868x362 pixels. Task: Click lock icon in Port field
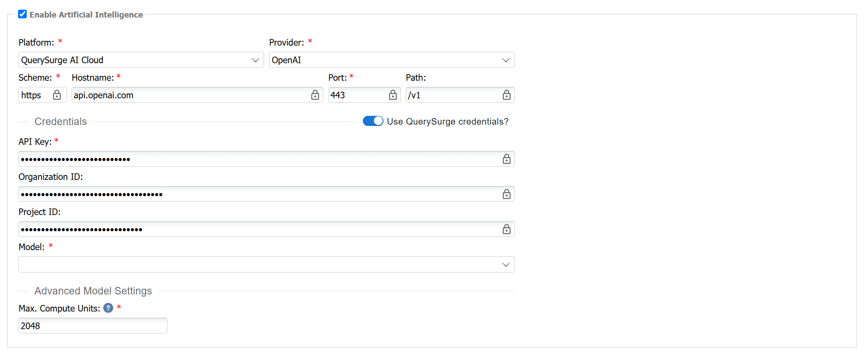pyautogui.click(x=393, y=95)
